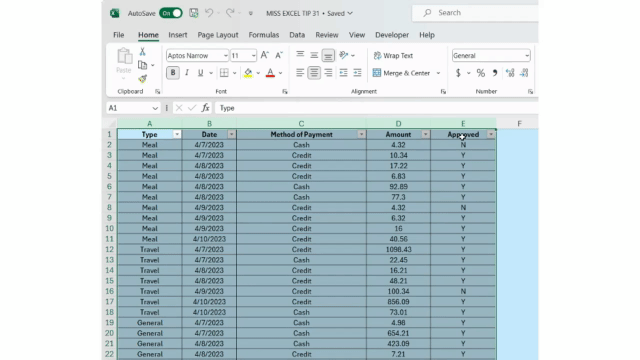Middle align cell contents

click(314, 55)
